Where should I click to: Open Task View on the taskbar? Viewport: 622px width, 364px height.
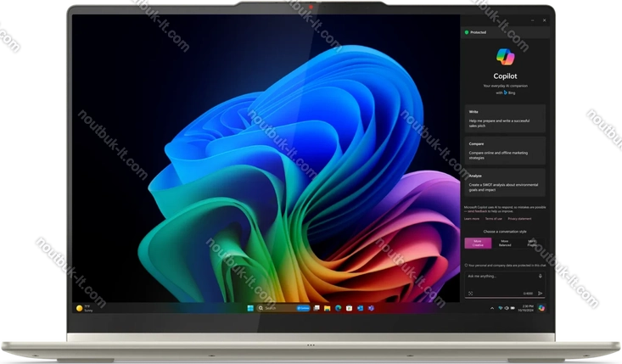pyautogui.click(x=316, y=308)
